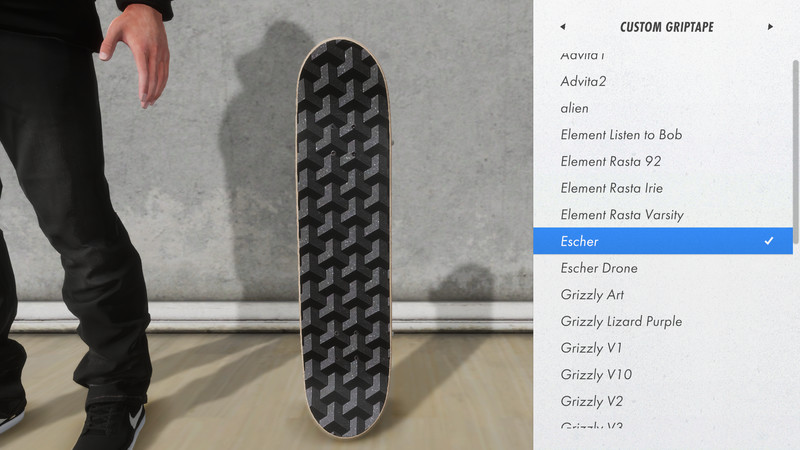This screenshot has width=800, height=450.
Task: Select the Grizzly V2 griptape
Action: point(663,401)
